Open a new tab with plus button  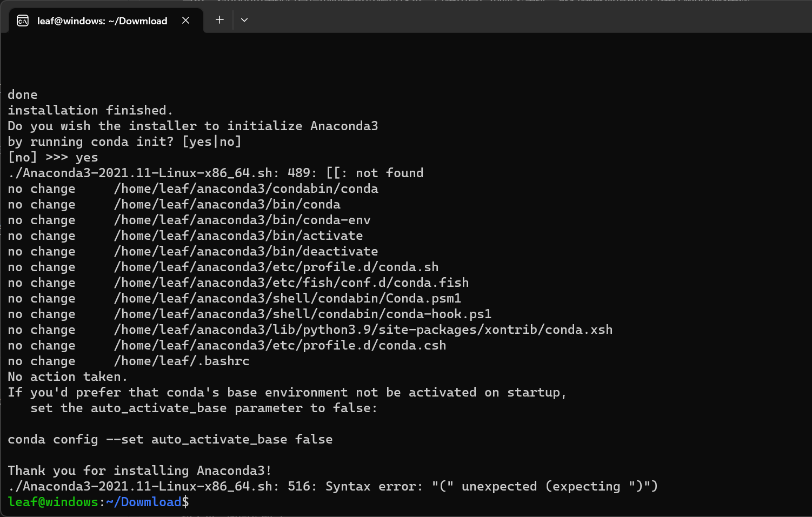pyautogui.click(x=219, y=20)
